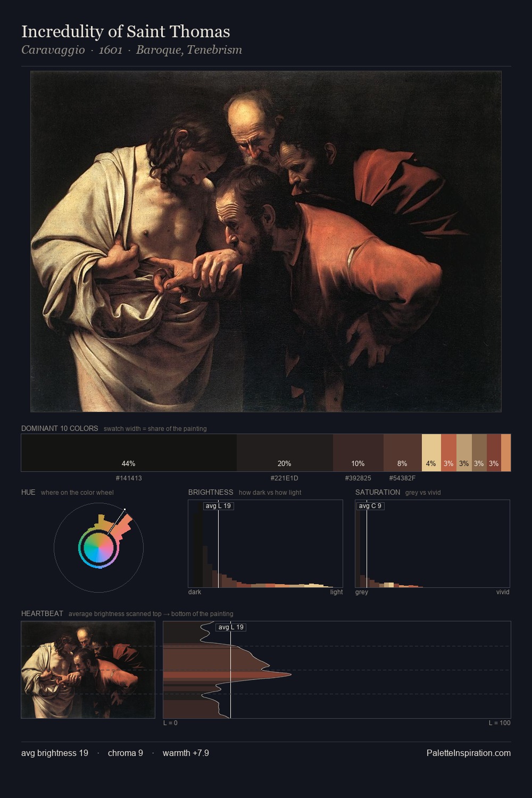
Task: Click the hex code #392825
Action: point(358,478)
